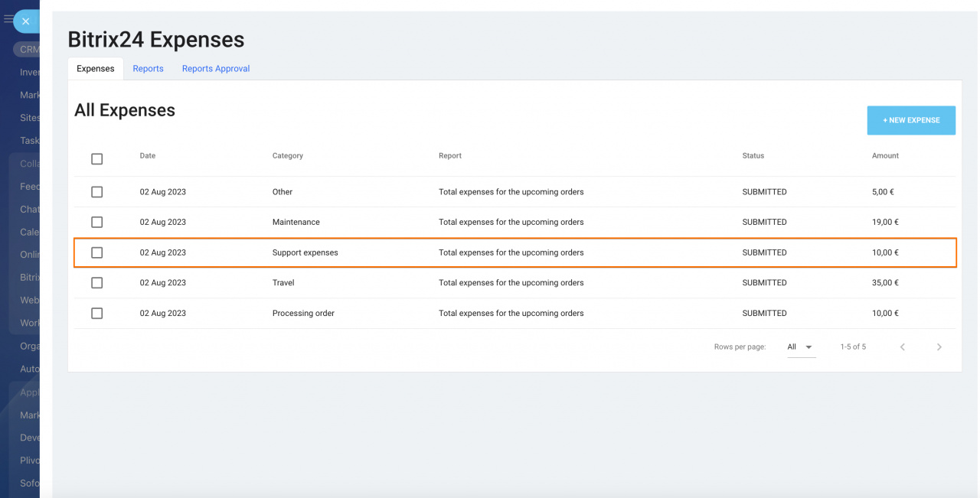Open Chat item in left sidebar
The height and width of the screenshot is (498, 980).
point(30,210)
